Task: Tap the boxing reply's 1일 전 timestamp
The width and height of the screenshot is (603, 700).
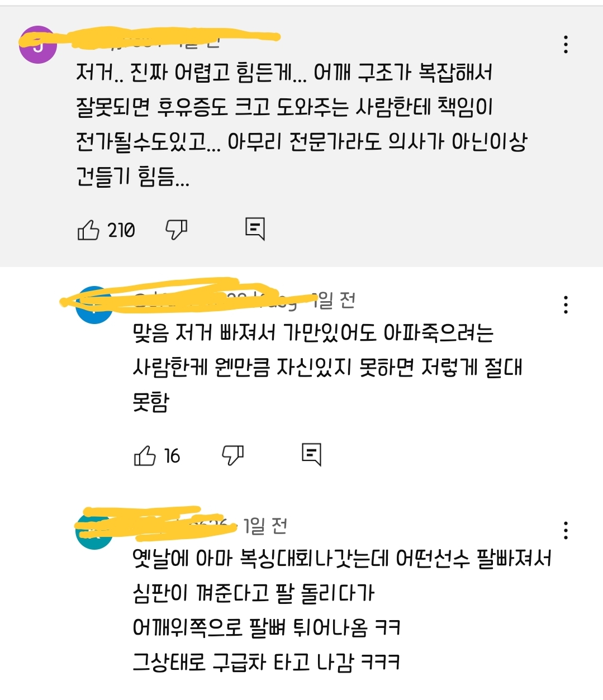Action: point(265,526)
